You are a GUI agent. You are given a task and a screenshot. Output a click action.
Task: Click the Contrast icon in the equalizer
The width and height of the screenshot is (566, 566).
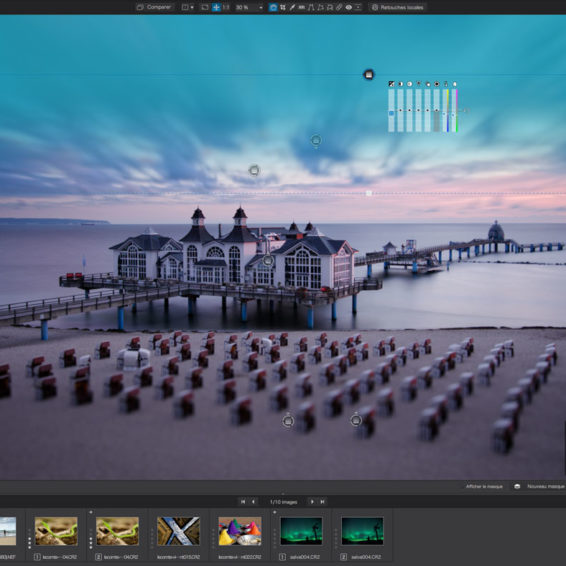pos(400,84)
